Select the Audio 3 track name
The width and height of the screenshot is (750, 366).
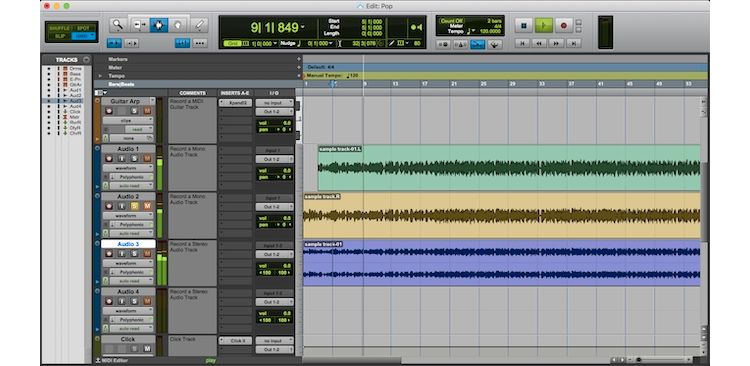click(128, 244)
